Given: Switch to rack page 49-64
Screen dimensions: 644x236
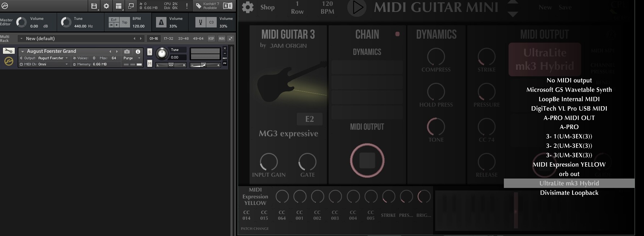Looking at the screenshot, I should pyautogui.click(x=198, y=38).
